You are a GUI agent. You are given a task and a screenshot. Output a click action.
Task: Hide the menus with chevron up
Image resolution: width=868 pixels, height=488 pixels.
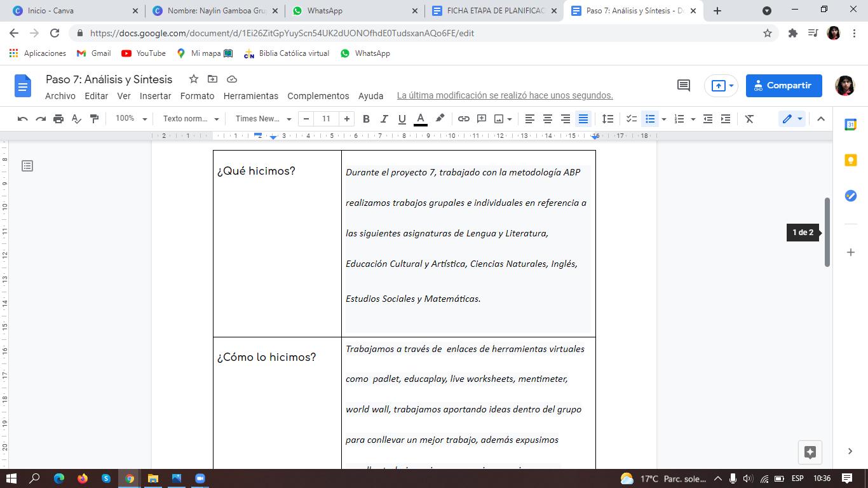coord(821,119)
